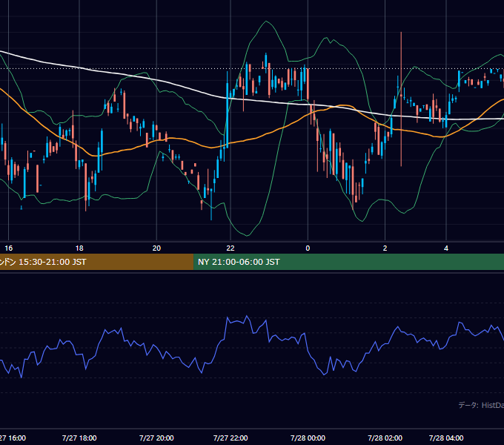Click the 7/27 18:00 date label
504x445 pixels.
(x=79, y=438)
